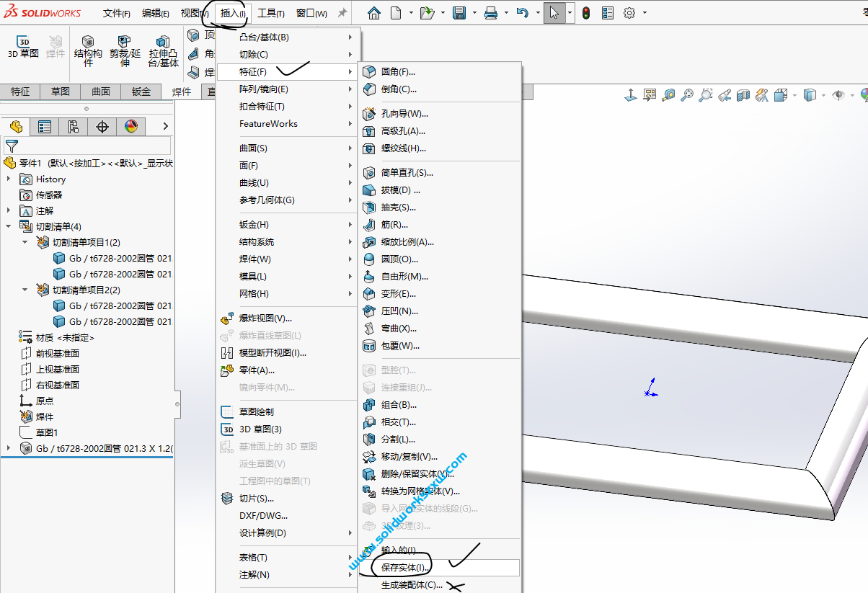Click the 测量 (measure) tool icon

tap(668, 94)
